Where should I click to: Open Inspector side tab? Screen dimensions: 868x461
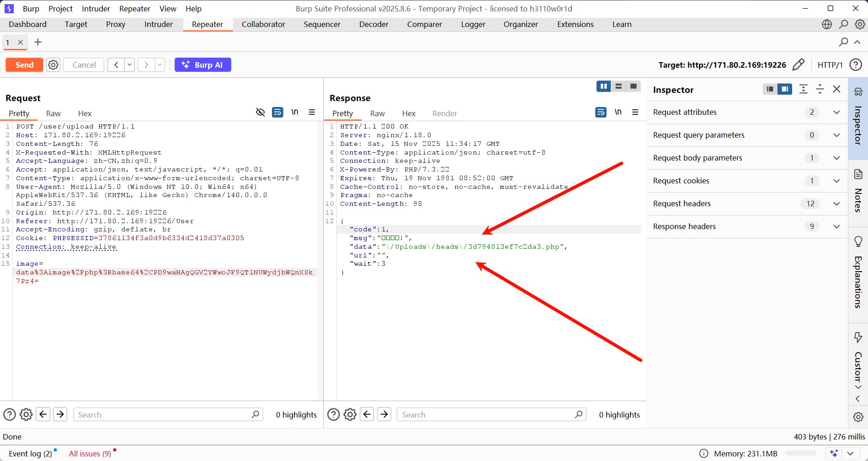pyautogui.click(x=858, y=118)
